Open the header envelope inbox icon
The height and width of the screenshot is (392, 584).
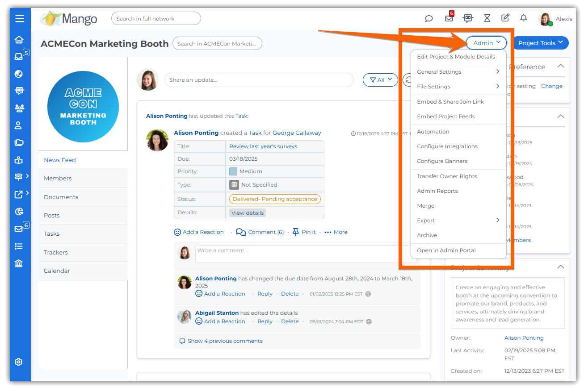click(x=449, y=19)
